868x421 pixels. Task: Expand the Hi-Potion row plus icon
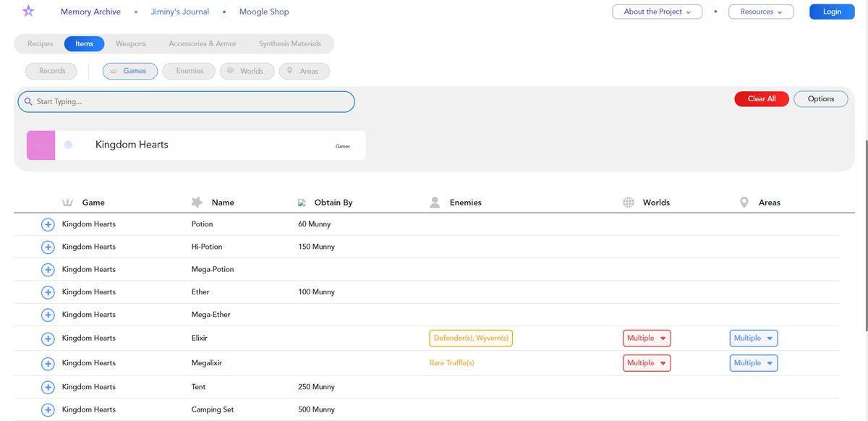click(x=48, y=247)
